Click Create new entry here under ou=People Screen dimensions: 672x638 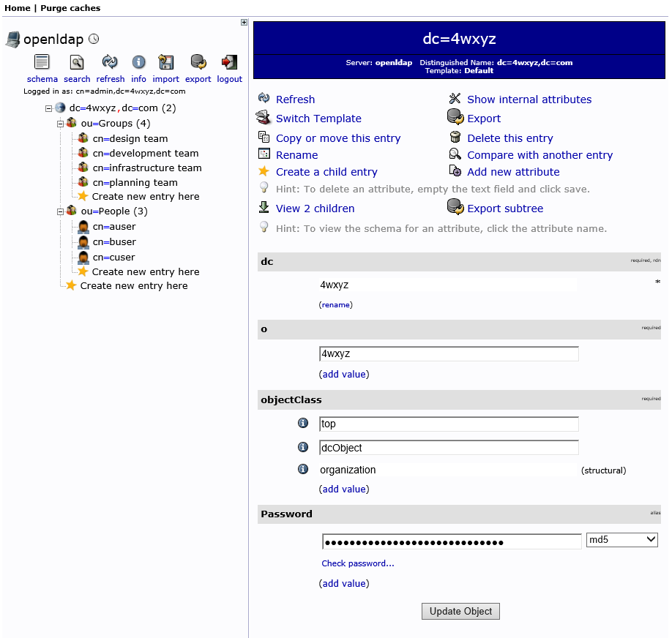[146, 272]
